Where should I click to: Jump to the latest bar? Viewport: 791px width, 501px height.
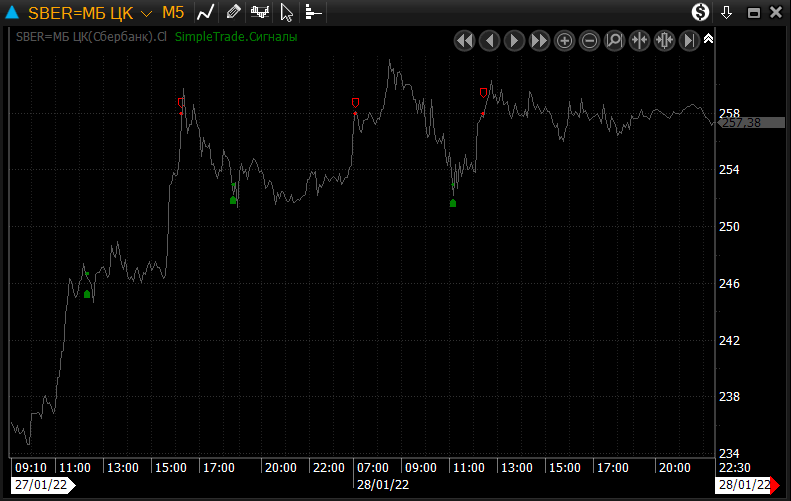(x=689, y=41)
